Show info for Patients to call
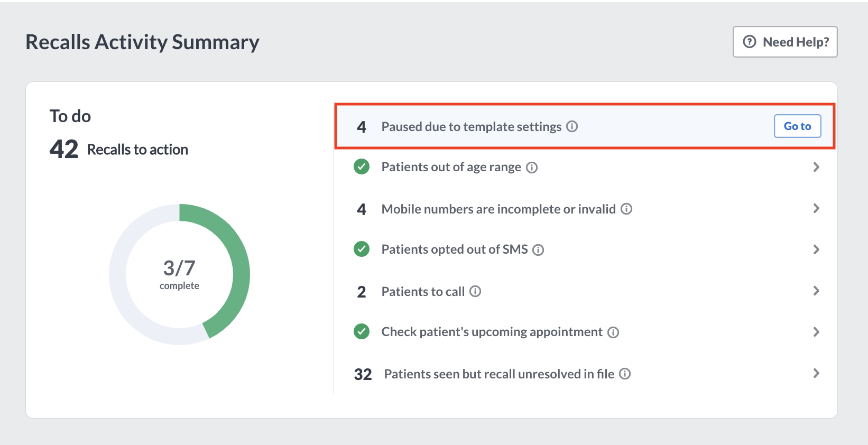 (x=475, y=291)
